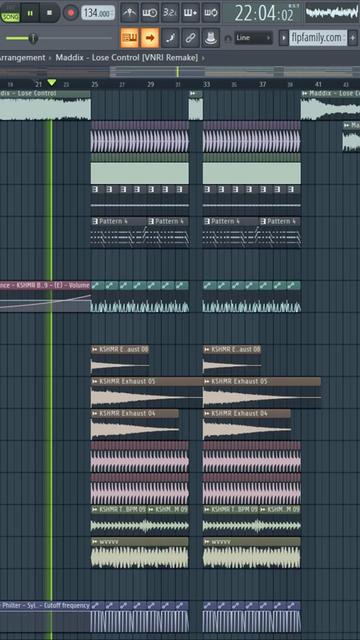This screenshot has width=360, height=640.
Task: Click the output waveform monitor display
Action: coord(332,13)
